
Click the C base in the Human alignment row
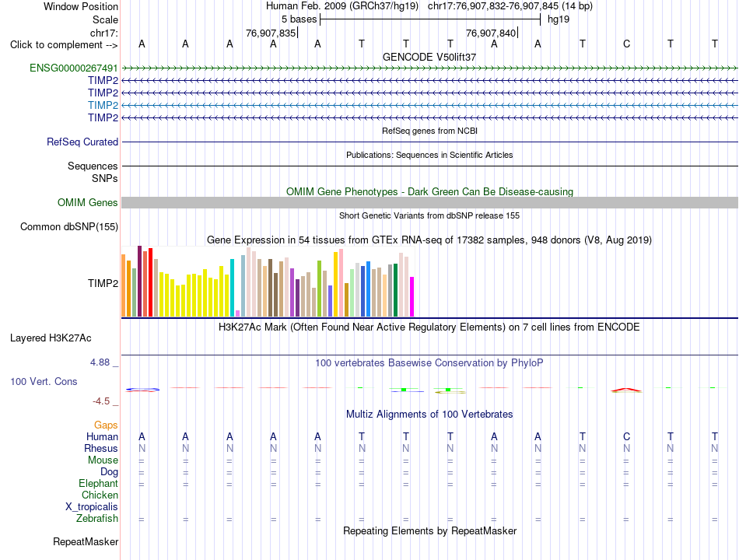(626, 437)
